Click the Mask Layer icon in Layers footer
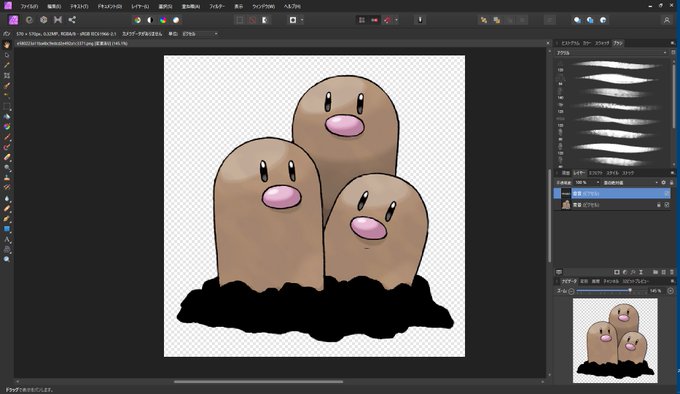 pos(617,272)
